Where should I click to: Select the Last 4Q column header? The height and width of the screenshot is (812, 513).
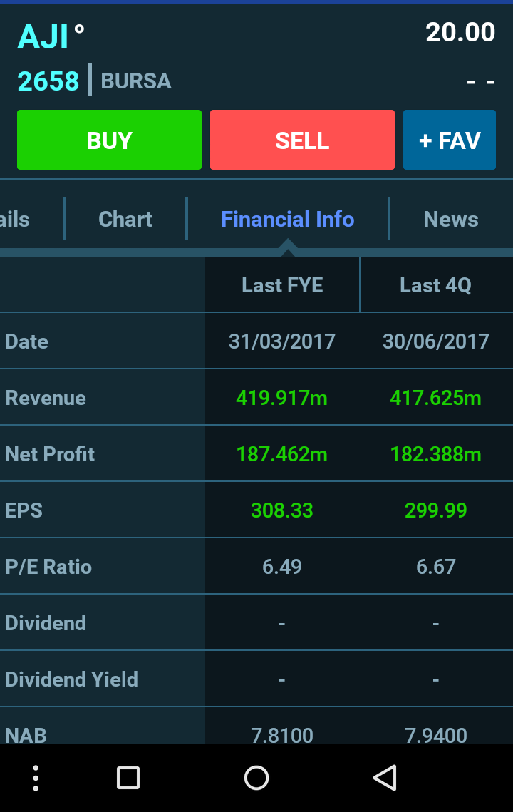pos(436,285)
